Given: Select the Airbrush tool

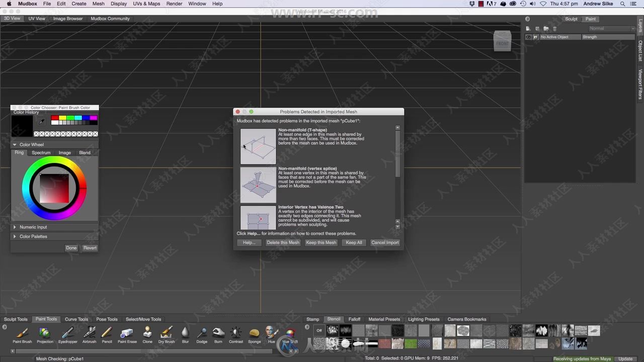Looking at the screenshot, I should (89, 335).
